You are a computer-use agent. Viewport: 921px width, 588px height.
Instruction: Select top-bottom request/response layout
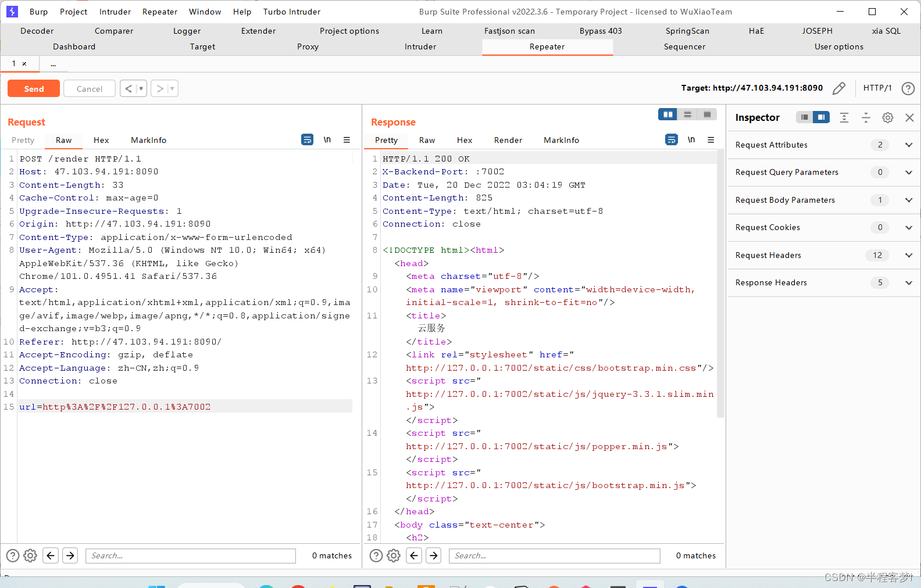click(687, 114)
